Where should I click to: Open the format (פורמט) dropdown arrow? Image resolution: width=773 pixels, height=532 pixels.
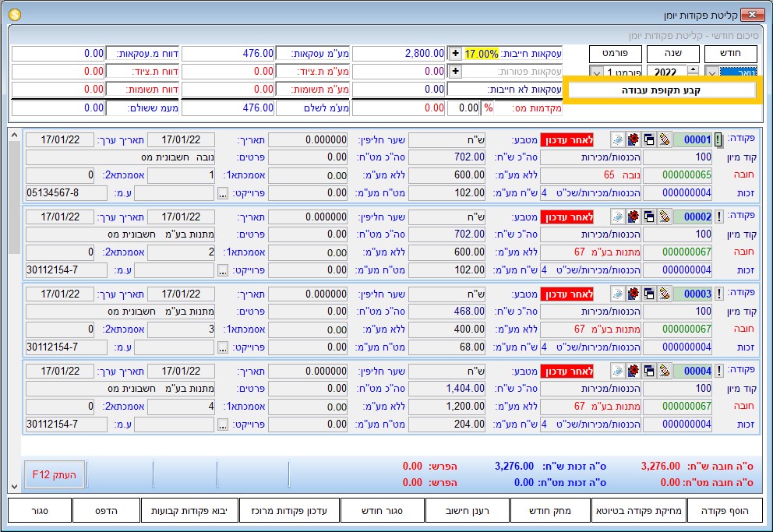tap(596, 72)
